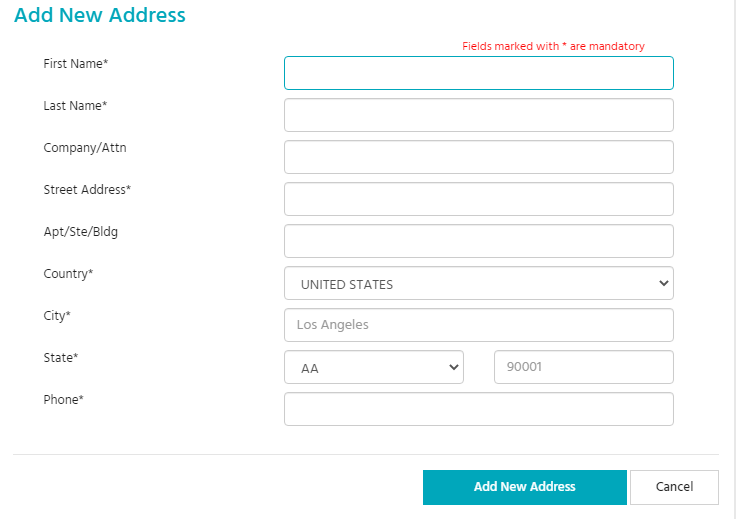Click the Add New Address page heading
The image size is (736, 519).
[x=100, y=16]
